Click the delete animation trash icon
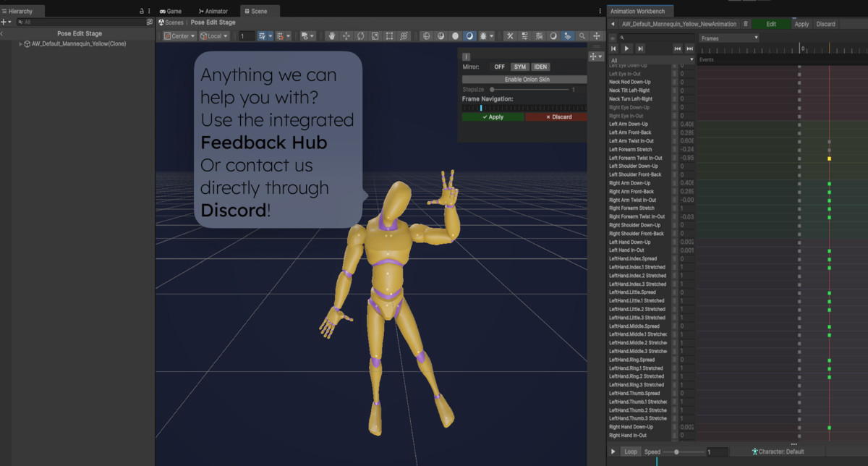 pos(746,24)
